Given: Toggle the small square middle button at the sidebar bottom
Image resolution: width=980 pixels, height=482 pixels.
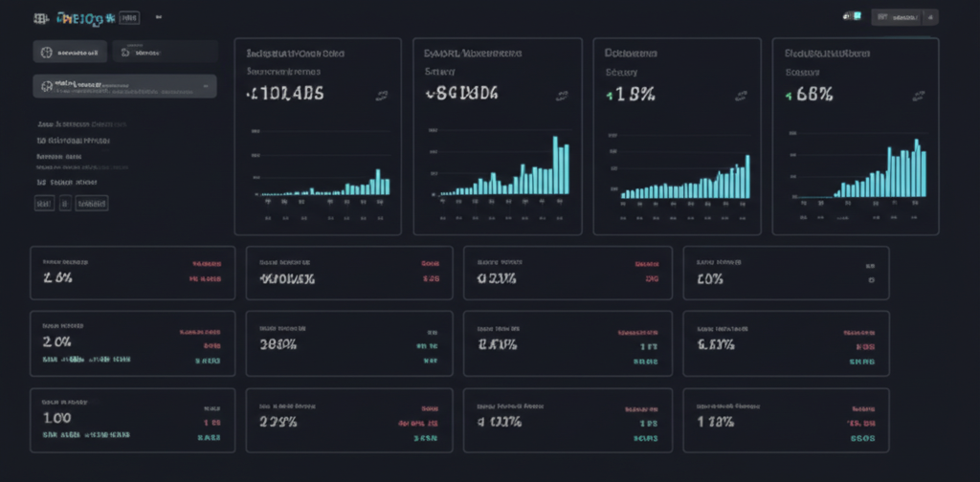Looking at the screenshot, I should pyautogui.click(x=65, y=203).
